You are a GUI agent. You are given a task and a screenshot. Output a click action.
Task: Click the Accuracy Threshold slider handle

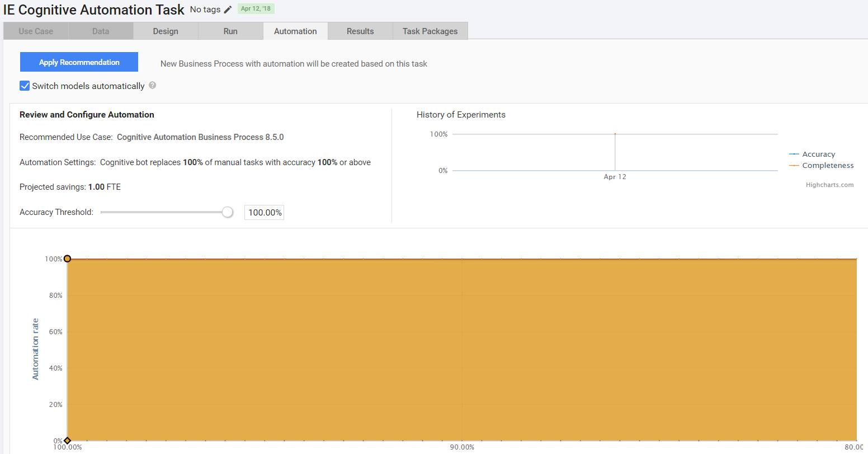tap(227, 212)
